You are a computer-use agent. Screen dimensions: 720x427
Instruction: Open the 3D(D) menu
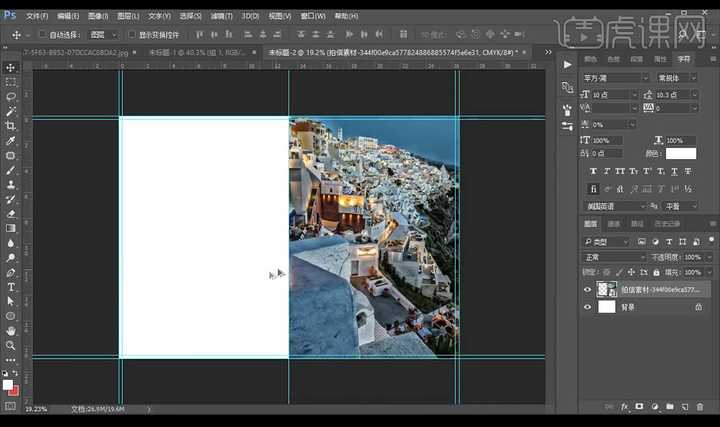(x=250, y=16)
